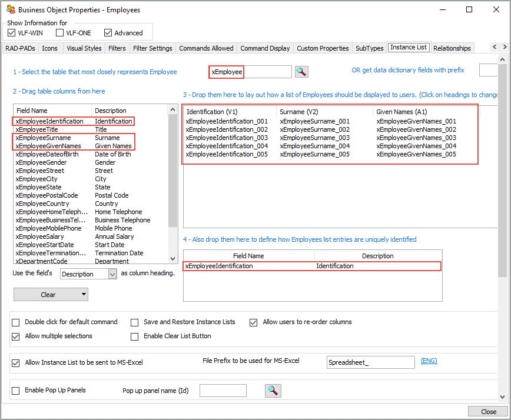
Task: Click main panel vertical scrollbar thumb
Action: 502,171
